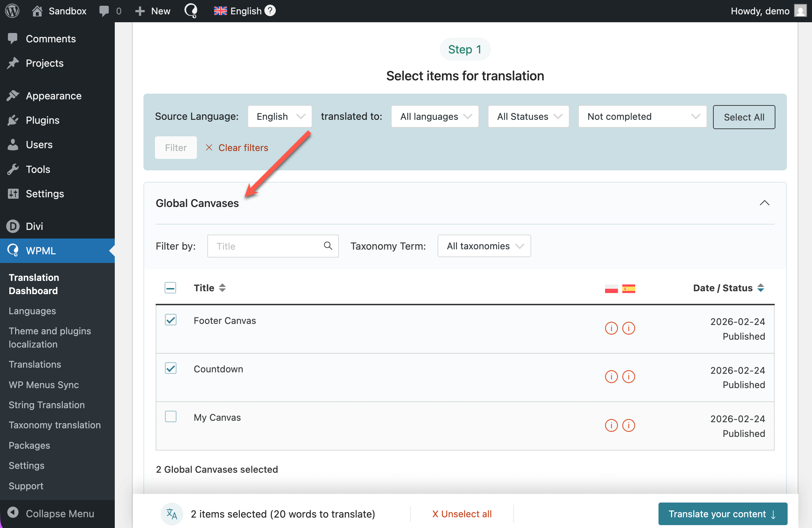
Task: Open the WPML icon in the admin bar
Action: [190, 11]
